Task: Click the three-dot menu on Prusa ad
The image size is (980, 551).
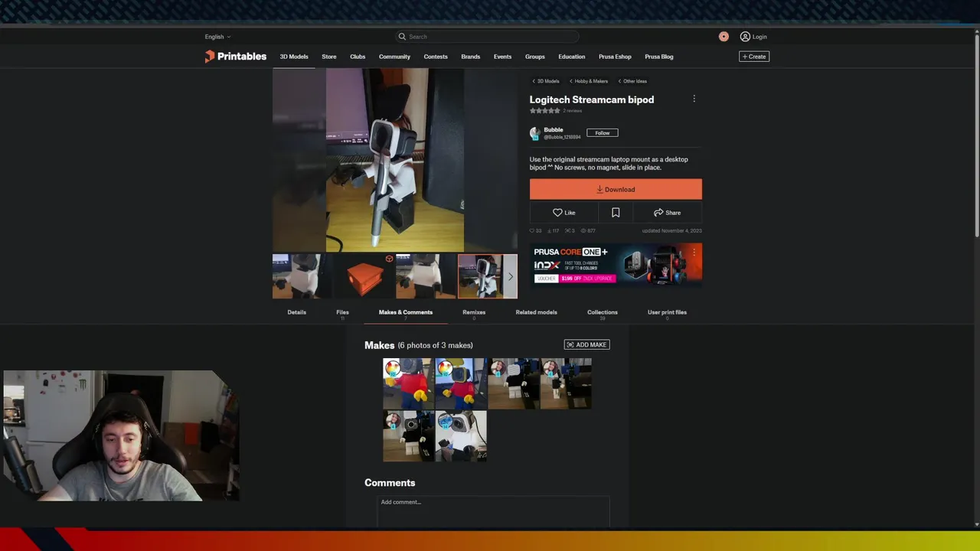Action: tap(694, 252)
